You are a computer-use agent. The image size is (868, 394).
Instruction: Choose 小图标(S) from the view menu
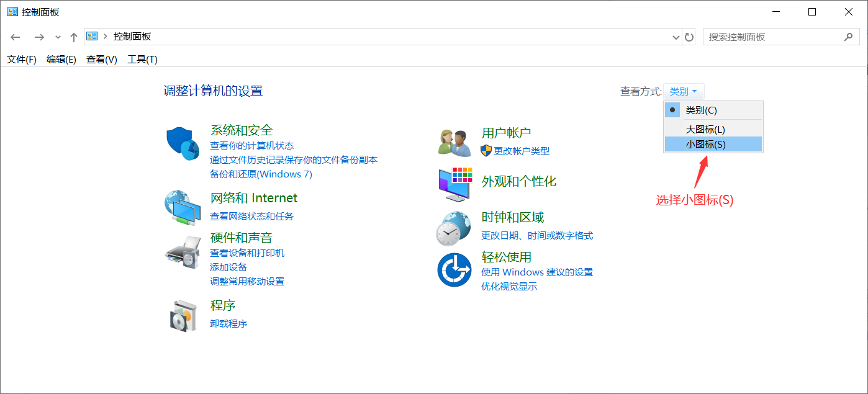pyautogui.click(x=713, y=144)
